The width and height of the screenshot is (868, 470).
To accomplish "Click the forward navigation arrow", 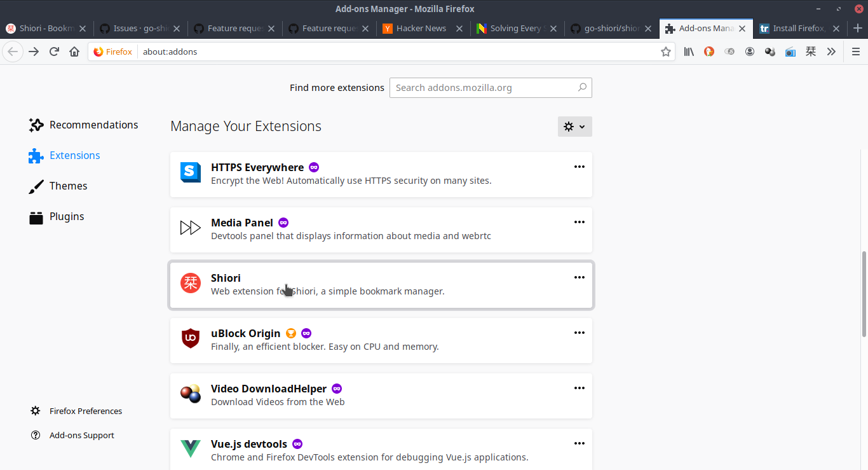I will tap(34, 52).
